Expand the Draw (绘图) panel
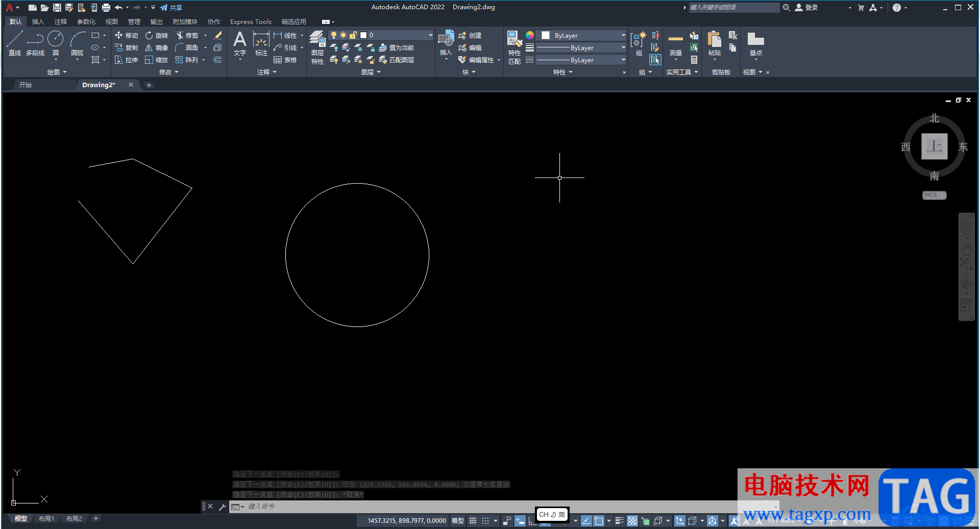The image size is (980, 529). pos(57,72)
